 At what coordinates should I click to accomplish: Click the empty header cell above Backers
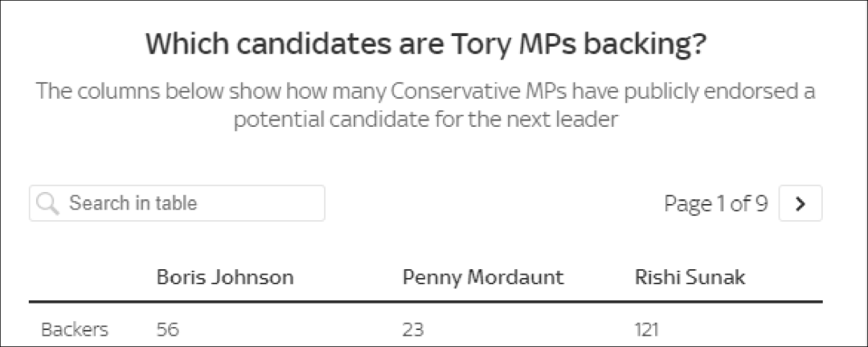click(88, 276)
